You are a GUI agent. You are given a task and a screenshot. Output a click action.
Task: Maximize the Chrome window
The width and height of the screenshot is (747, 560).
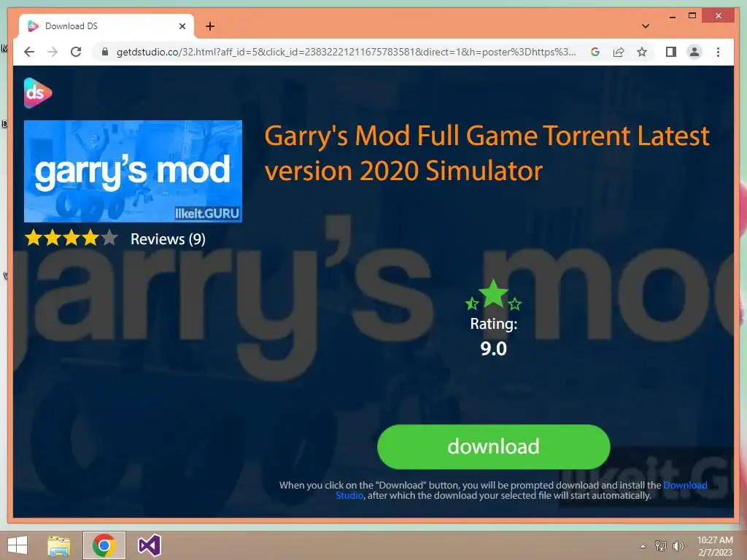(x=692, y=16)
